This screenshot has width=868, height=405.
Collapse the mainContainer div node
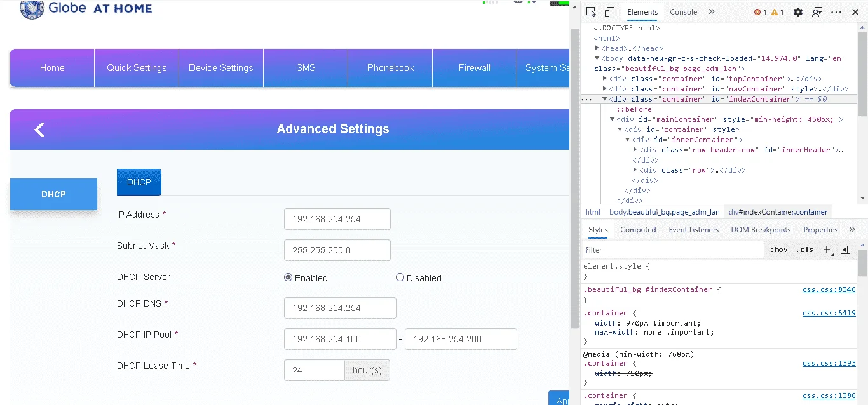click(x=612, y=119)
